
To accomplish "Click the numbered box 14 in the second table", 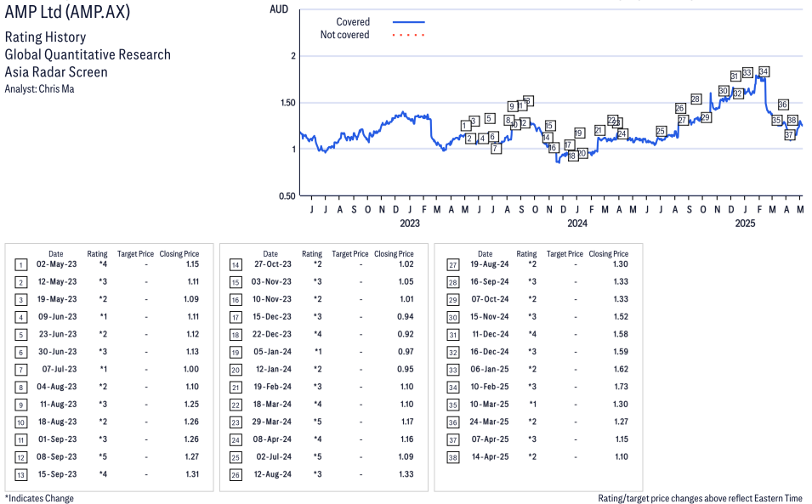I will click(x=236, y=265).
